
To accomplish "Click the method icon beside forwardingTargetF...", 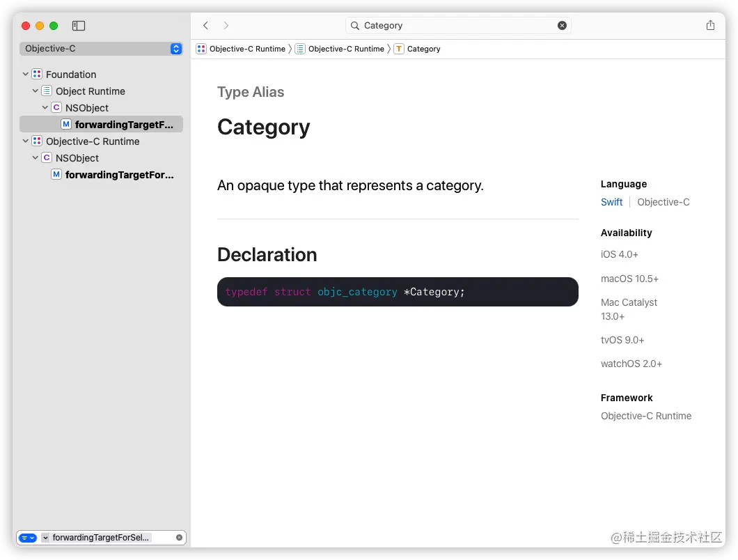I will (x=66, y=125).
